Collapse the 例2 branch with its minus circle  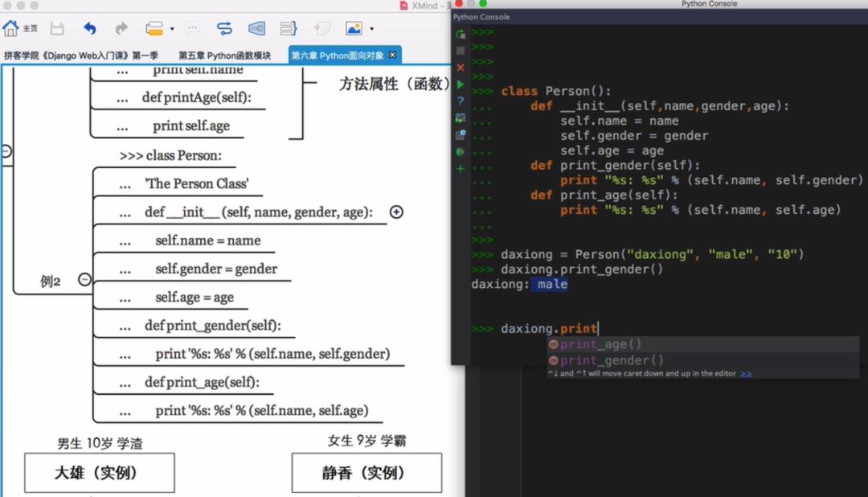84,280
